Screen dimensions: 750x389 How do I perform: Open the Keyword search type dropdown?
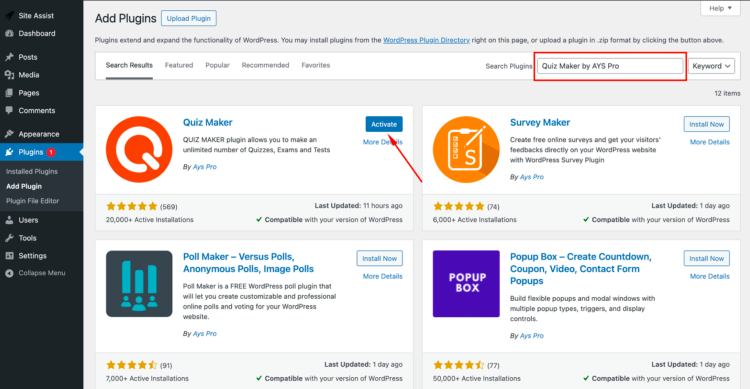711,66
